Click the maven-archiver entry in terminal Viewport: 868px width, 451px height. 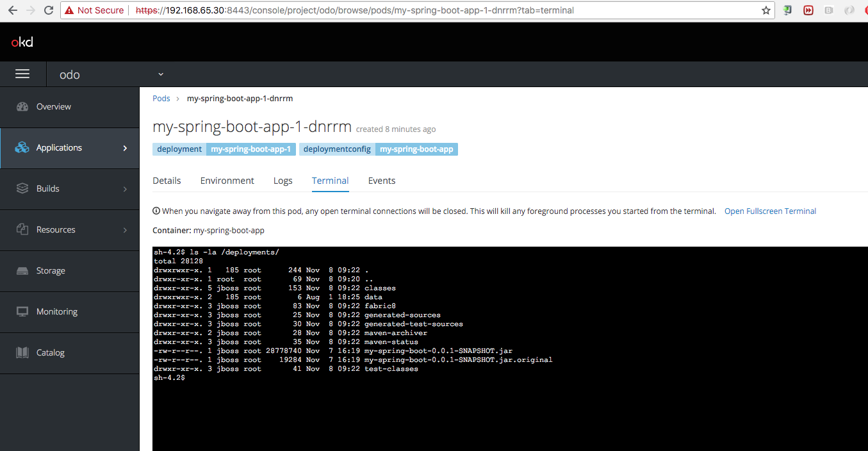396,333
